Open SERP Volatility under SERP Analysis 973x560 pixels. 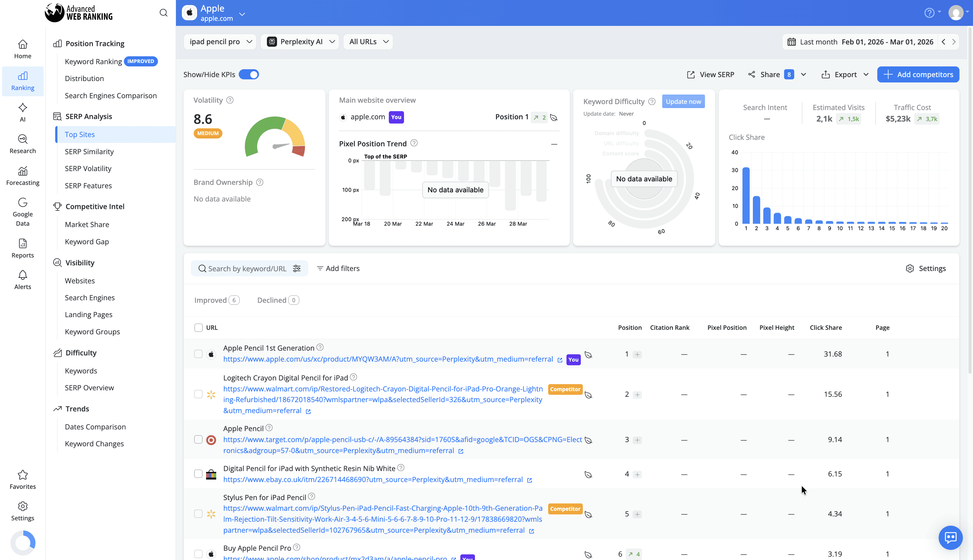coord(88,168)
